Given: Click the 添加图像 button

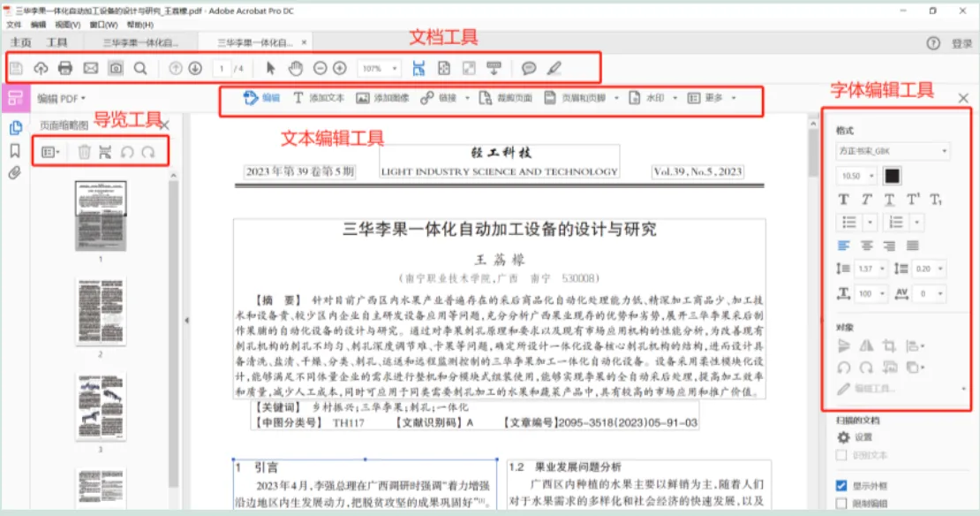Looking at the screenshot, I should 382,98.
